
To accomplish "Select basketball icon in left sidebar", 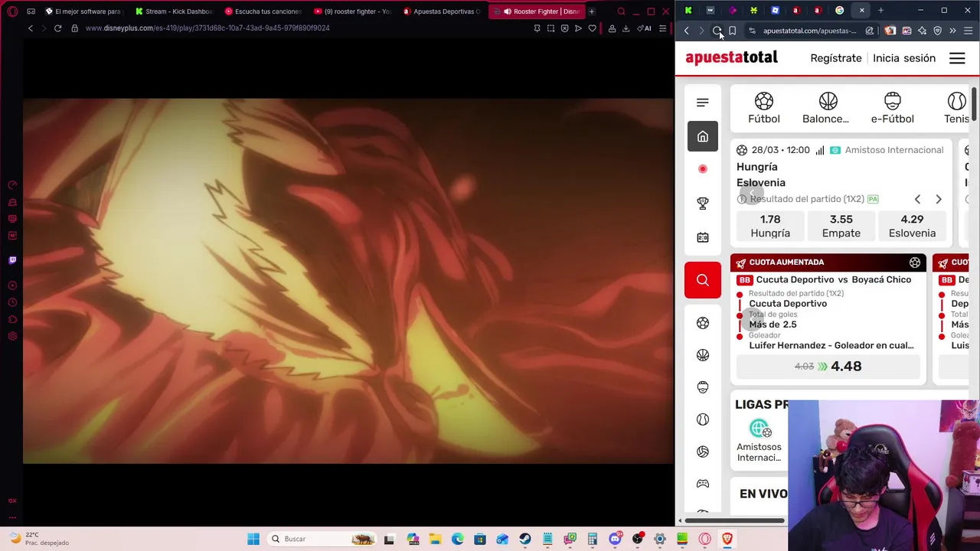I will [702, 355].
